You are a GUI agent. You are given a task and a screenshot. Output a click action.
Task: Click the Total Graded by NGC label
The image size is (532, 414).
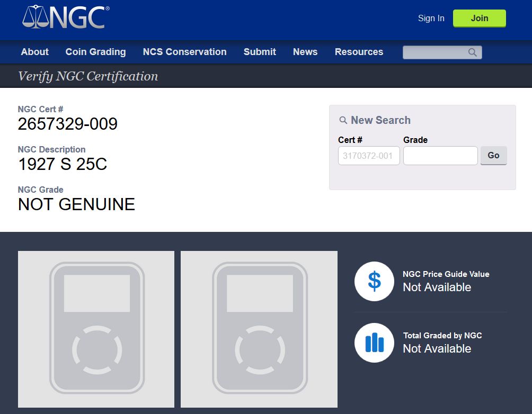(x=442, y=335)
